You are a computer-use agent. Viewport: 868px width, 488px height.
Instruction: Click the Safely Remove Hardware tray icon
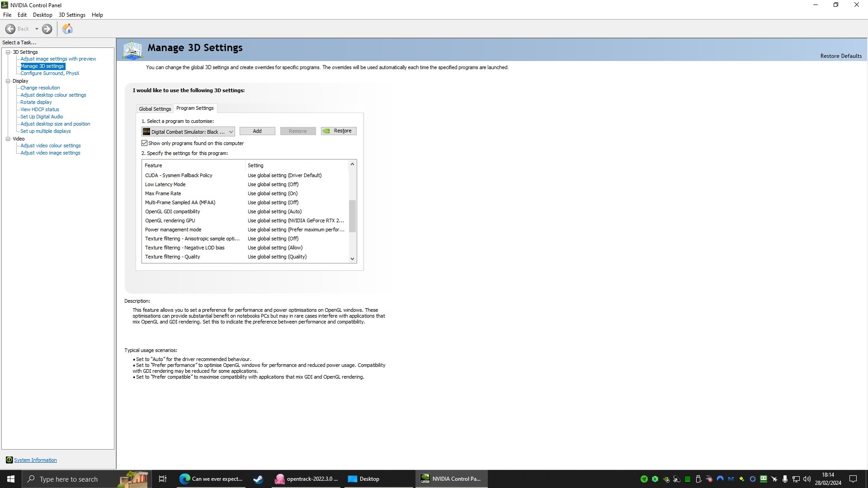point(698,479)
